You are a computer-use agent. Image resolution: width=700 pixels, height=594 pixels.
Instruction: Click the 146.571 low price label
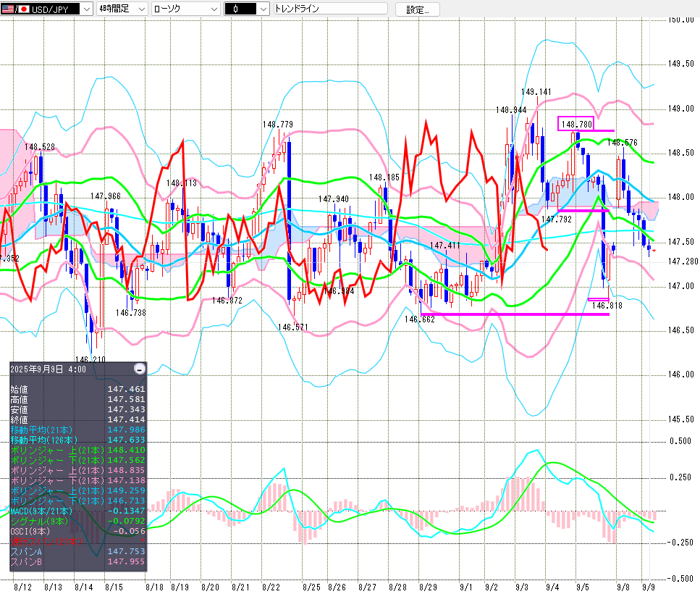point(293,327)
